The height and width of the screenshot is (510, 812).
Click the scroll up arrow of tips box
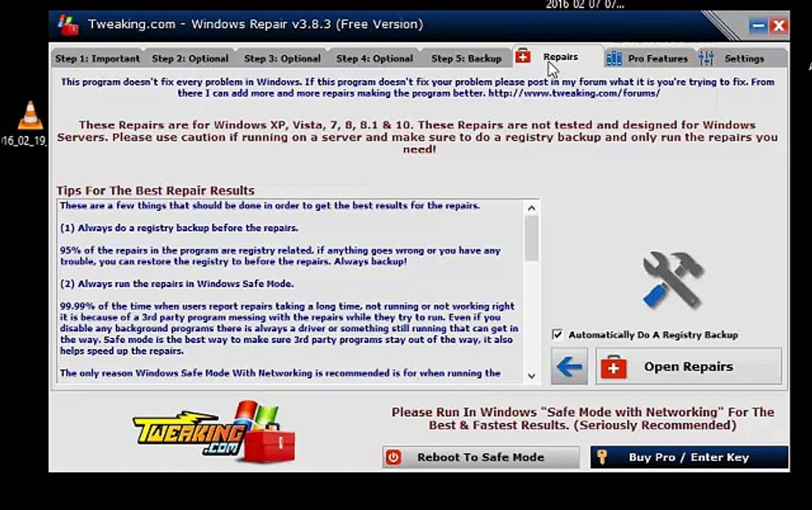click(531, 208)
